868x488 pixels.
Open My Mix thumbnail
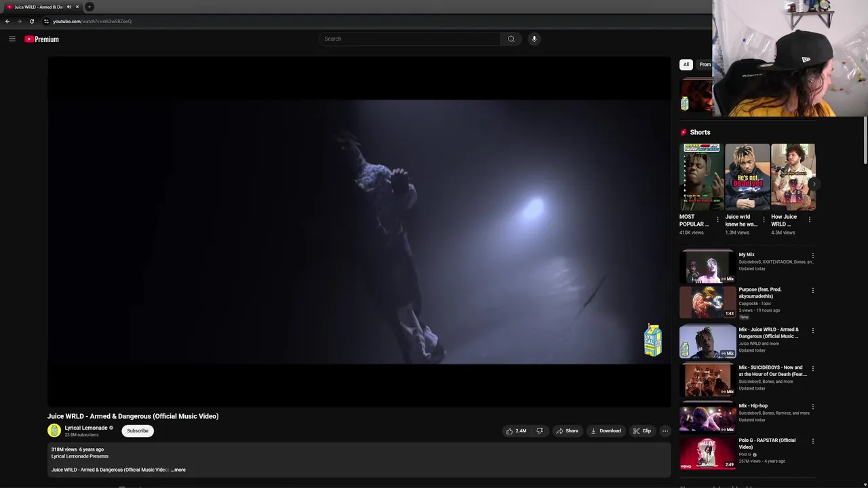coord(707,266)
